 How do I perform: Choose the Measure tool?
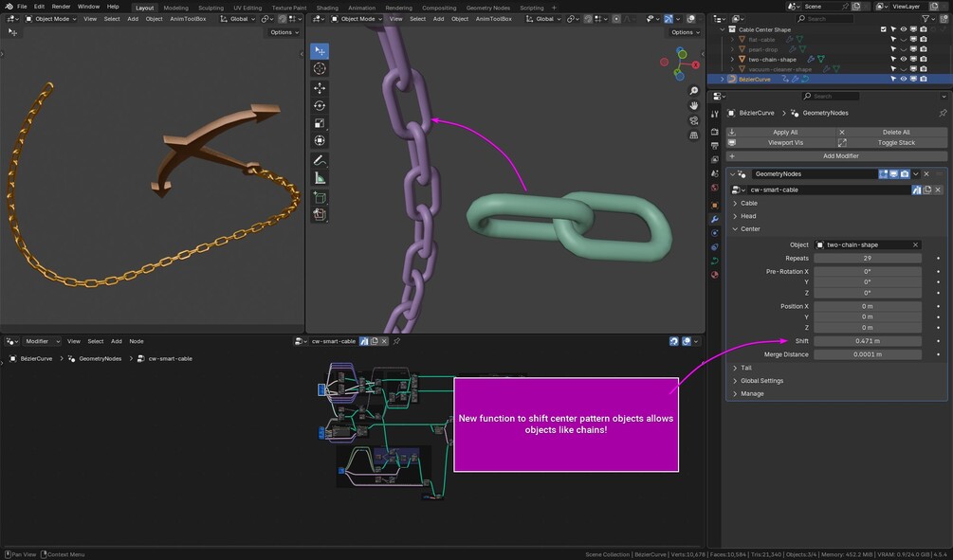click(x=320, y=178)
